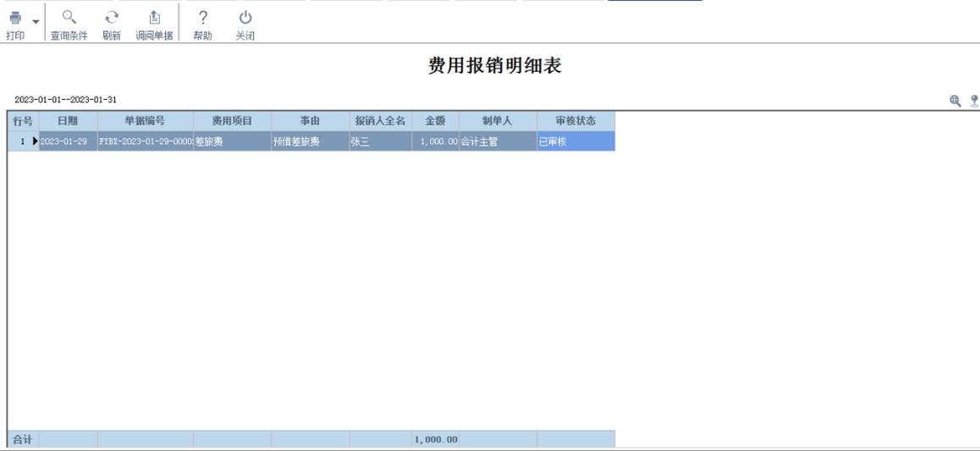
Task: Click the 关闭 power icon
Action: 245,25
